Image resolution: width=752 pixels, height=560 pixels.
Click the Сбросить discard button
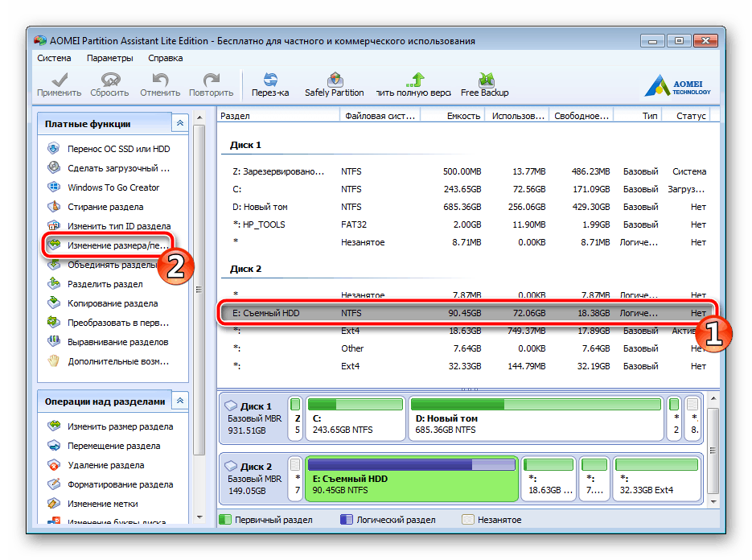pos(109,80)
